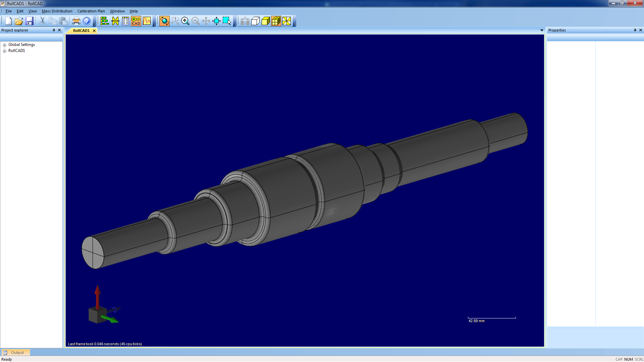Close the RollCAD1 document tab

click(x=94, y=31)
